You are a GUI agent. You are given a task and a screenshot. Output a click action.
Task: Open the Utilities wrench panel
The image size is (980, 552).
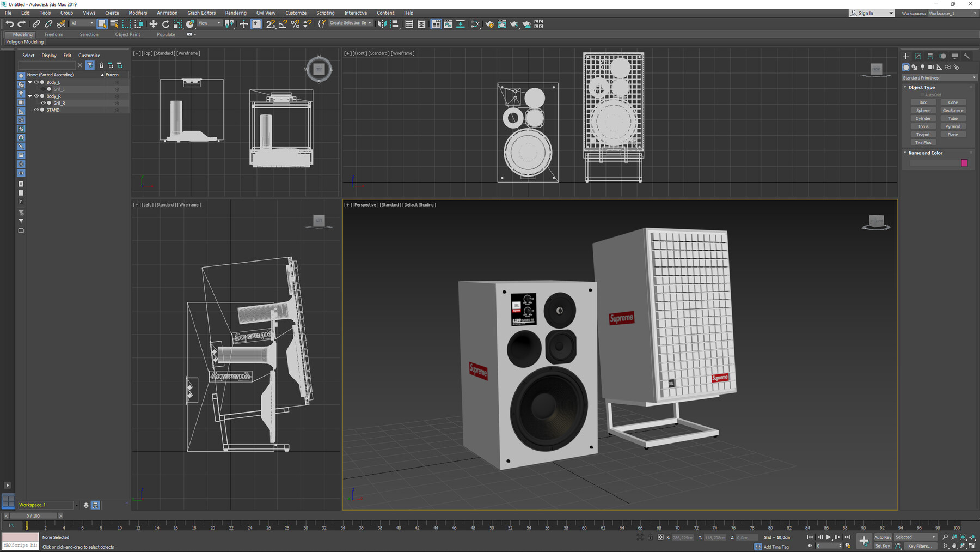coord(967,56)
